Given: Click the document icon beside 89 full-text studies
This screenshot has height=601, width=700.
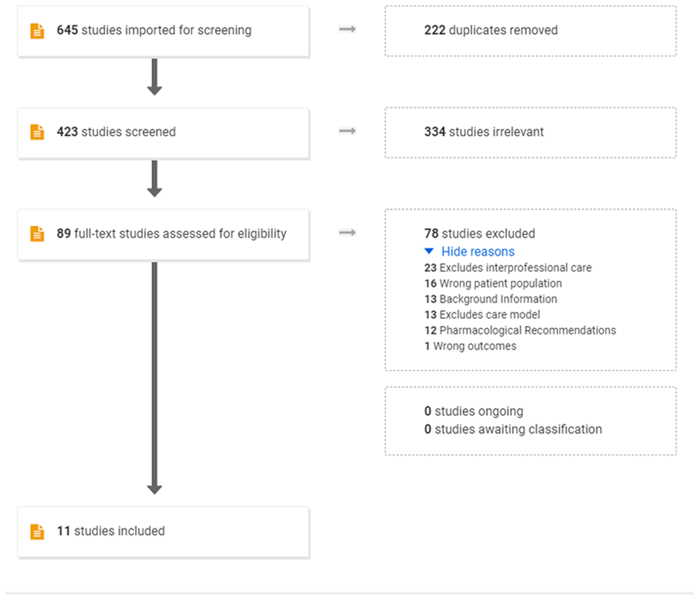Looking at the screenshot, I should (37, 234).
